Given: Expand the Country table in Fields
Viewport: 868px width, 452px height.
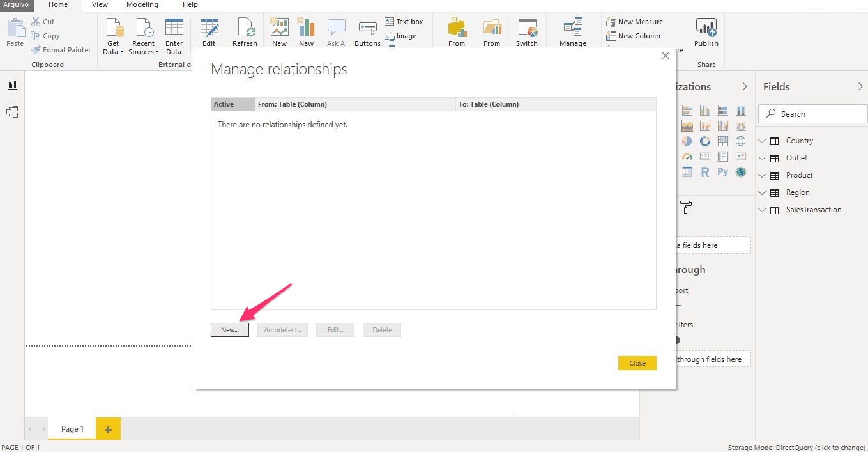Looking at the screenshot, I should click(x=761, y=141).
